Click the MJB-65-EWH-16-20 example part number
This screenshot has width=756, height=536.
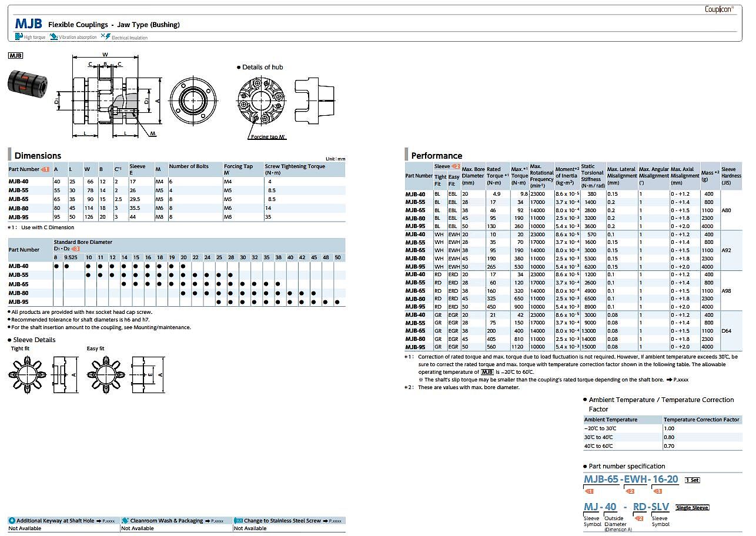pyautogui.click(x=631, y=479)
